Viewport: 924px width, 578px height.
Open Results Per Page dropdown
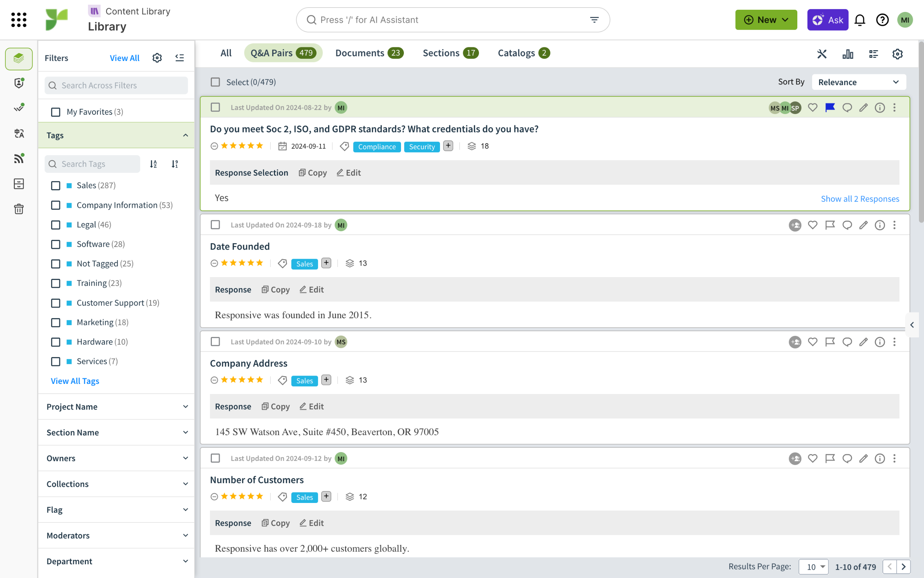click(814, 566)
